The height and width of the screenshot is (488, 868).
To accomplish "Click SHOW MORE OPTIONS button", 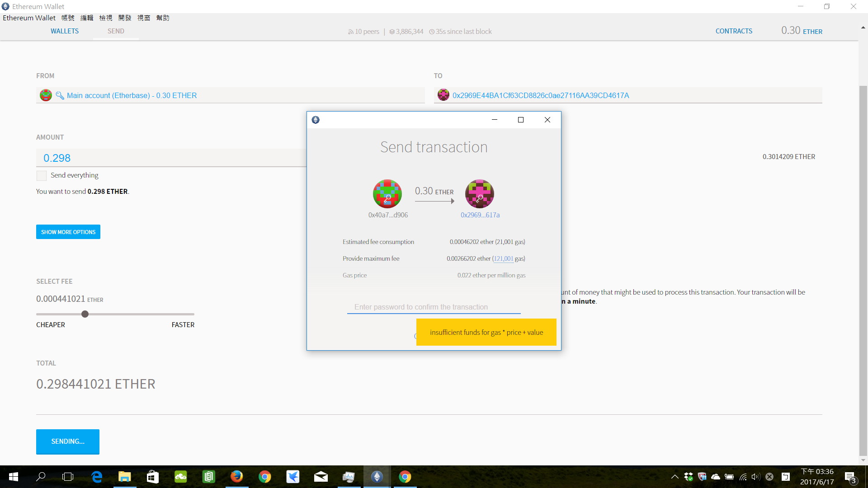I will (68, 232).
